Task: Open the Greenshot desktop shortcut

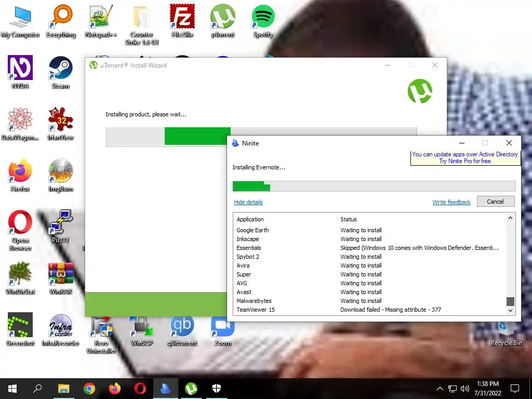Action: point(20,329)
